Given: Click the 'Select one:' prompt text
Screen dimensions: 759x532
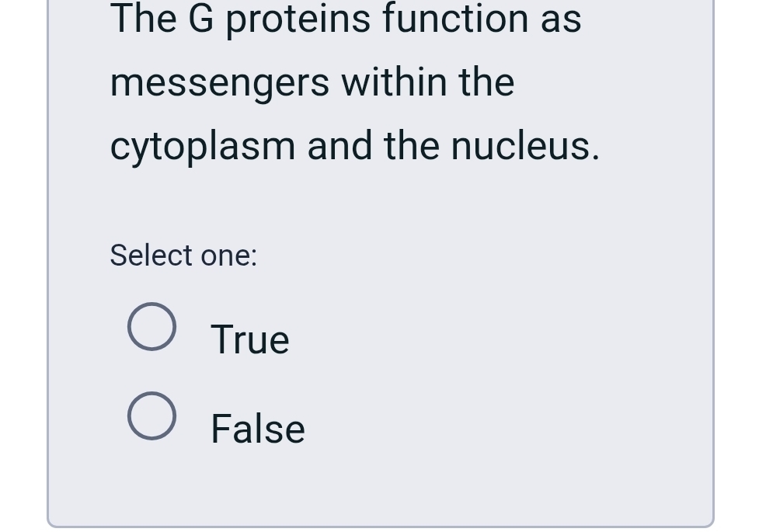Looking at the screenshot, I should 183,255.
